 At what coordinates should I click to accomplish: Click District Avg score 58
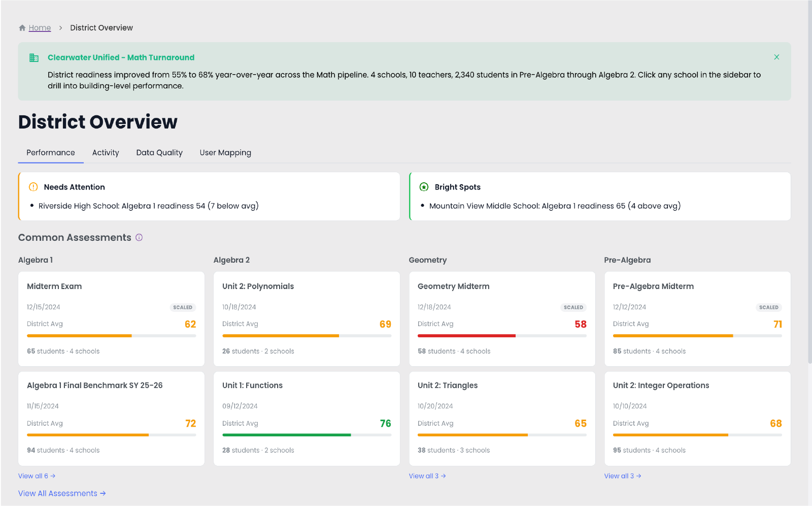(581, 324)
